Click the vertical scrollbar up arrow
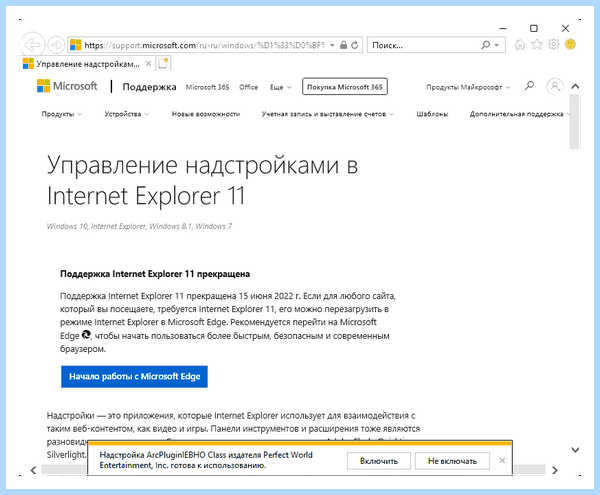600x495 pixels. 575,86
